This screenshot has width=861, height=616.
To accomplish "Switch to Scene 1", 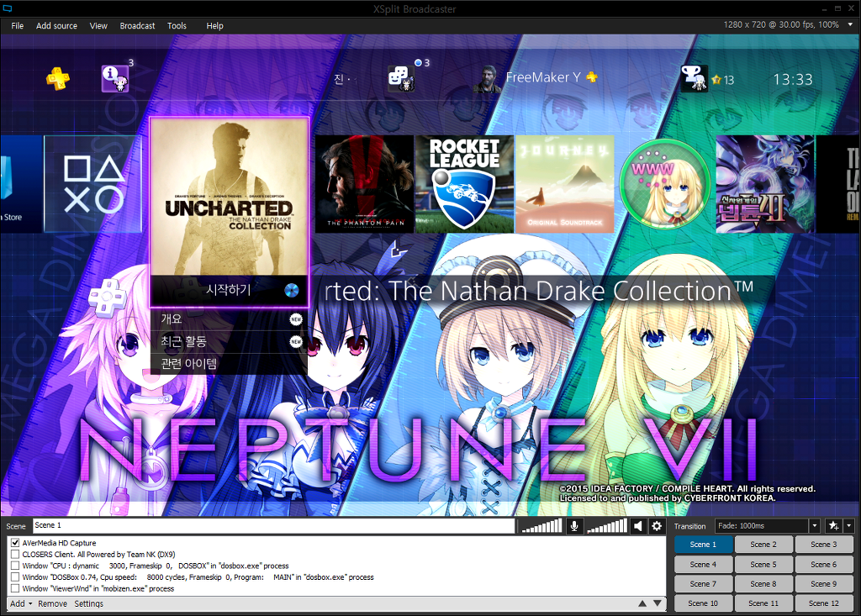I will [704, 544].
